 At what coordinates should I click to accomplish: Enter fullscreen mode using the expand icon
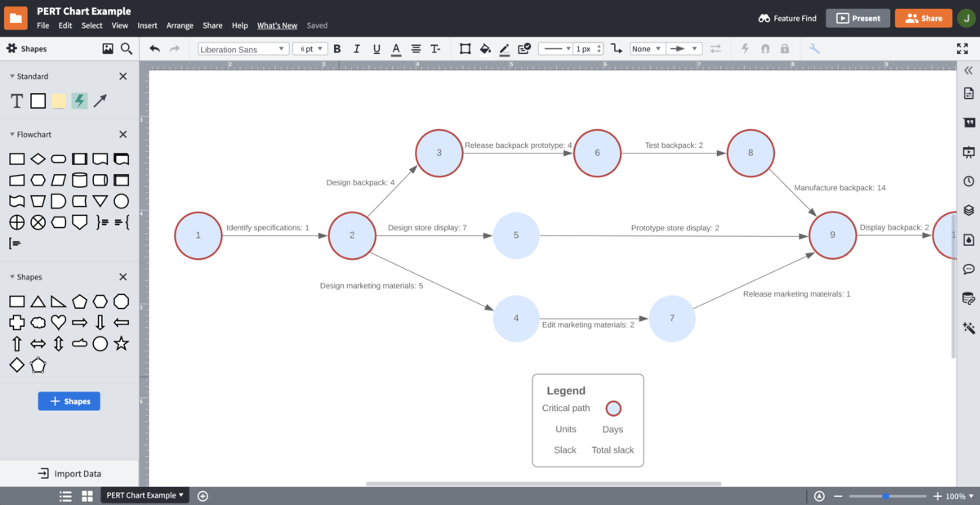[962, 49]
